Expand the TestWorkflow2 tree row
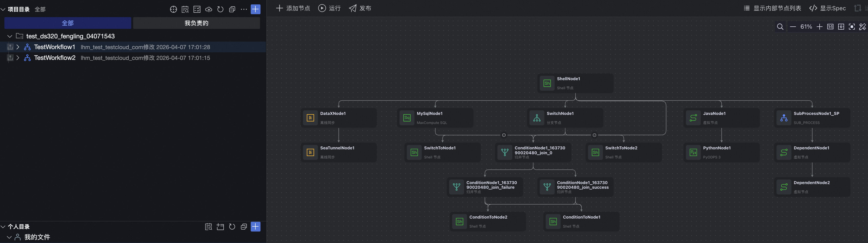This screenshot has width=868, height=243. click(x=18, y=58)
